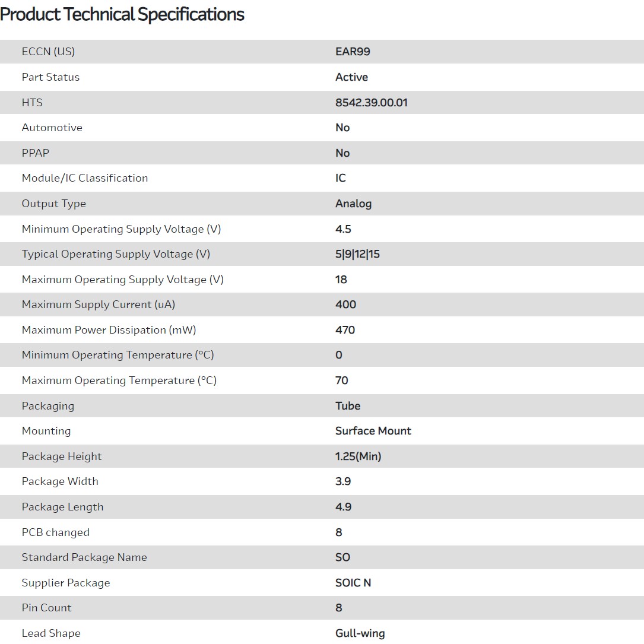The image size is (644, 644).
Task: Click the Maximum Supply Current value 400
Action: pyautogui.click(x=345, y=304)
